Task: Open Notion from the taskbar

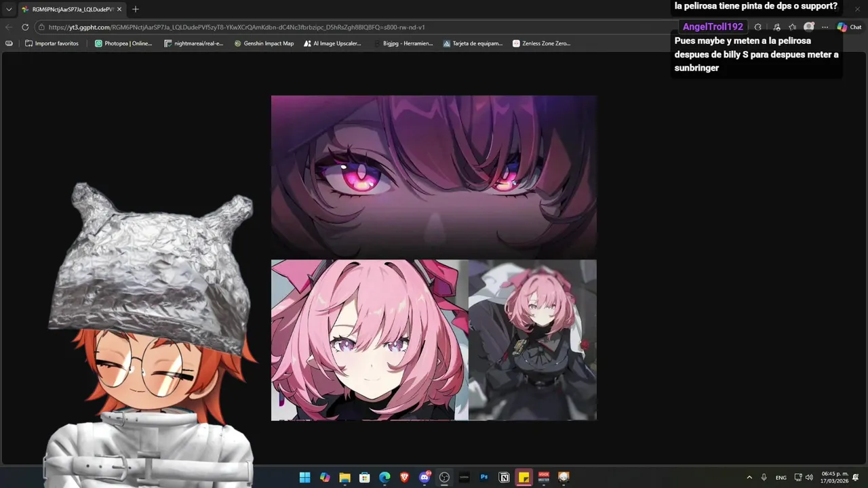Action: [504, 477]
